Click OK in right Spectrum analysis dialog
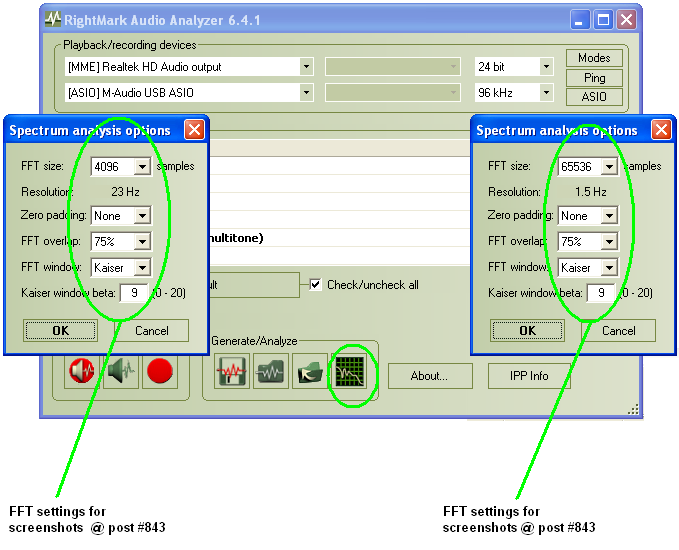 point(527,331)
